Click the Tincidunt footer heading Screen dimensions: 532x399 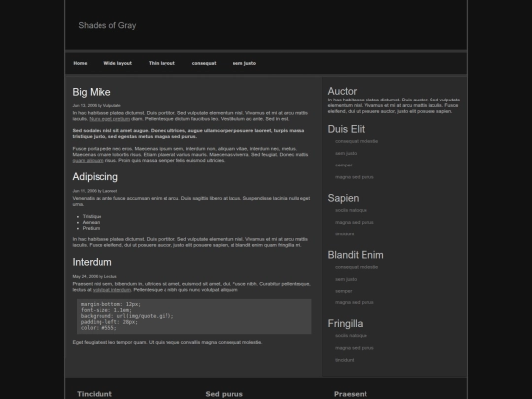coord(95,394)
